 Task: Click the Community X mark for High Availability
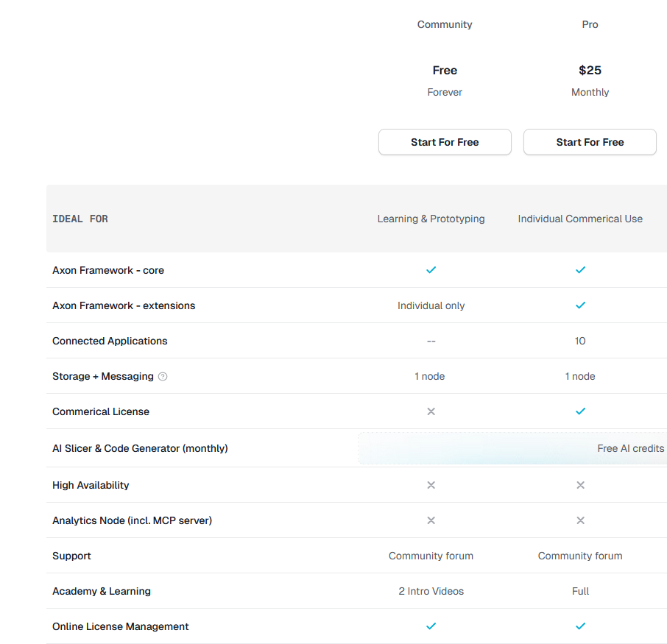pos(431,485)
